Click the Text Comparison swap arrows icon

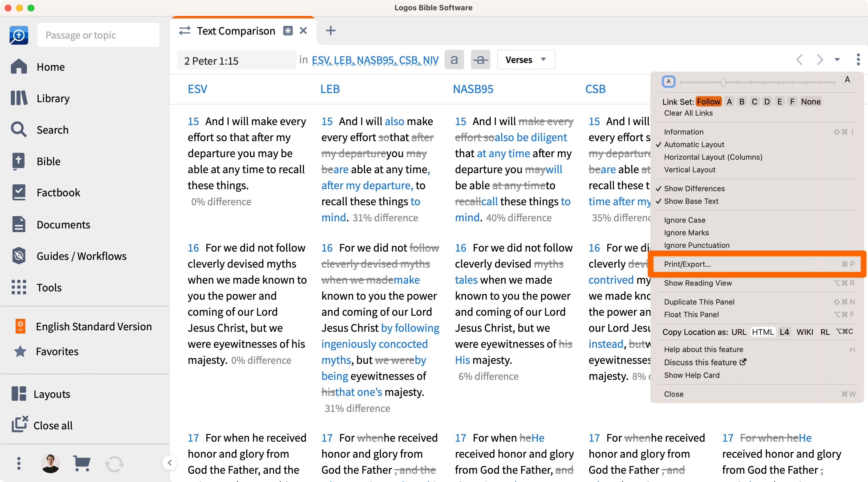[185, 31]
